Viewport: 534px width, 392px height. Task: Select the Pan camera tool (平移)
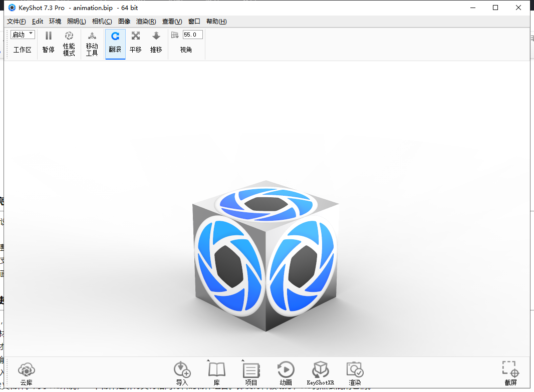click(136, 43)
